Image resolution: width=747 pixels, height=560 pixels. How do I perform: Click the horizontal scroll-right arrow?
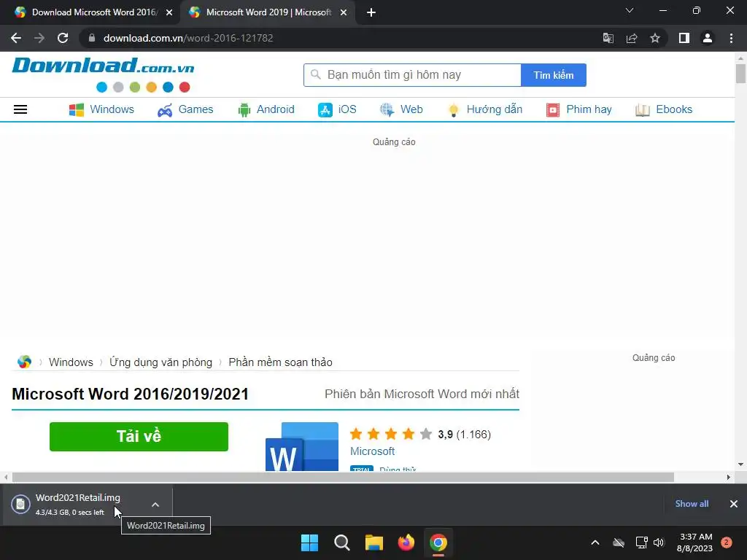[729, 477]
